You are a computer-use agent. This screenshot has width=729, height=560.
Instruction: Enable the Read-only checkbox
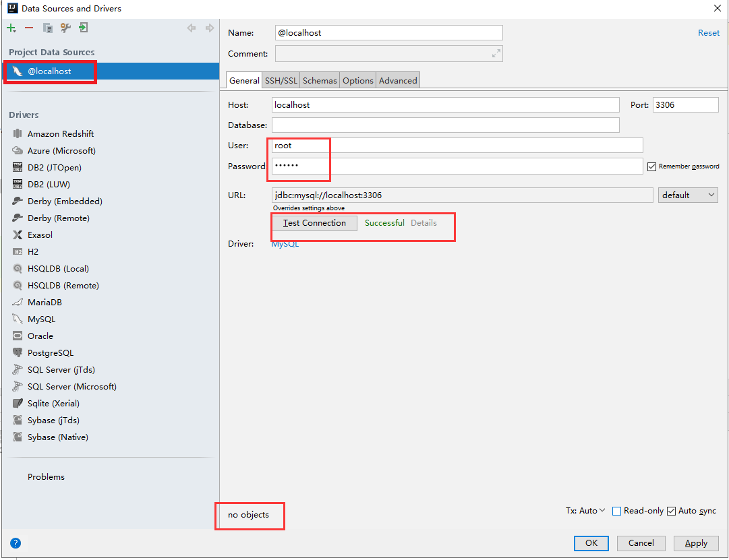[617, 511]
